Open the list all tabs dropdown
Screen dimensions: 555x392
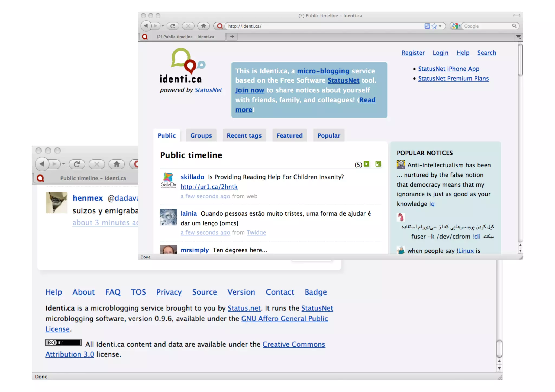click(518, 36)
